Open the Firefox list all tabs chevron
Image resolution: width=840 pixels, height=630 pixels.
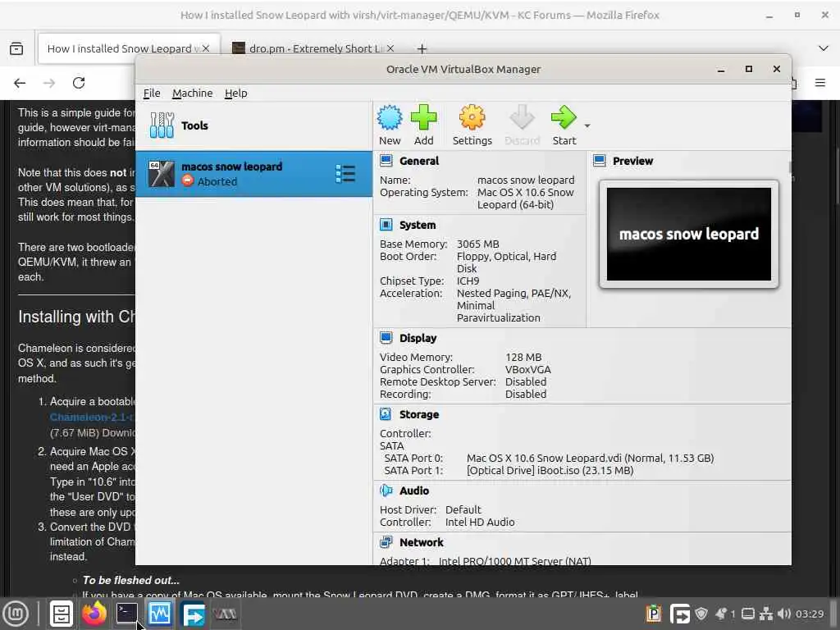click(x=824, y=48)
